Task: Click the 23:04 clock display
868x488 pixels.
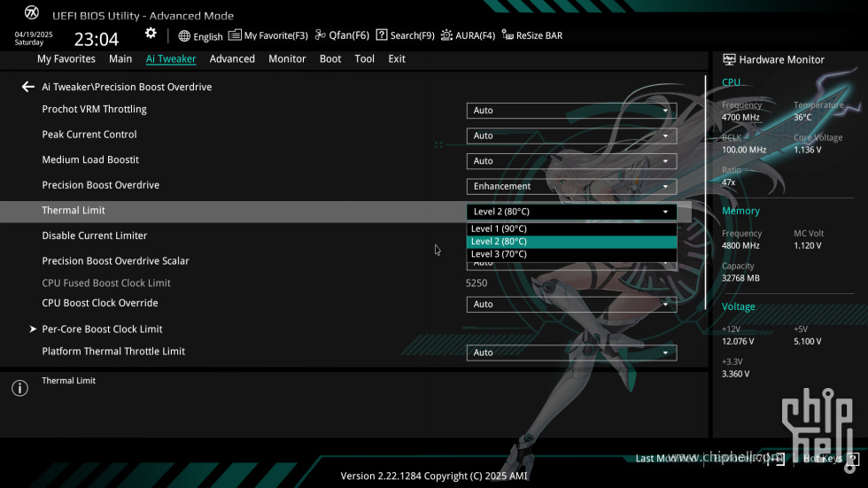Action: pyautogui.click(x=97, y=39)
